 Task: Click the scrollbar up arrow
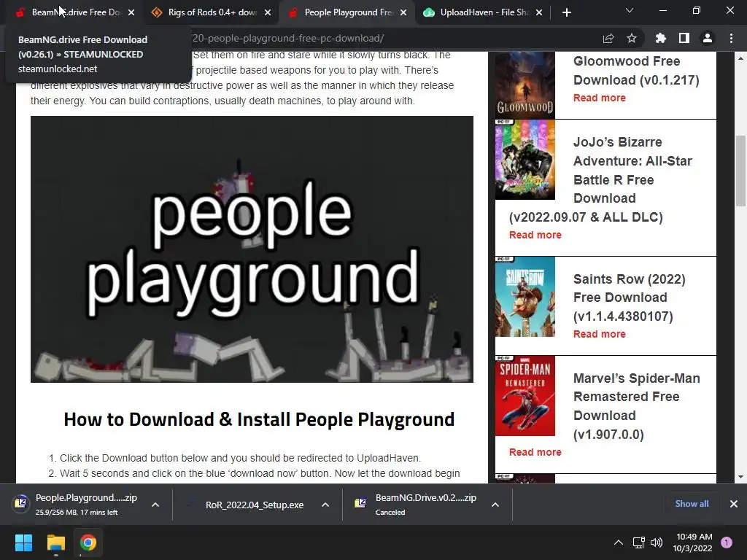click(x=740, y=58)
